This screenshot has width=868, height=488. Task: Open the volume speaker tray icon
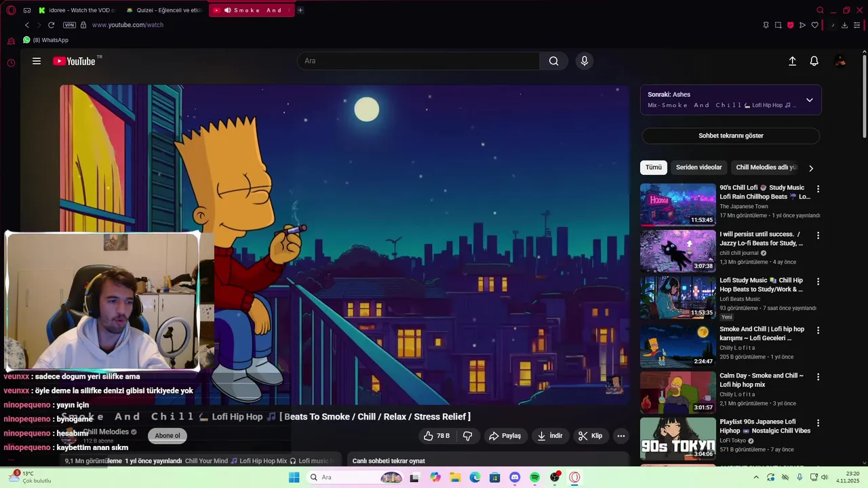(825, 477)
